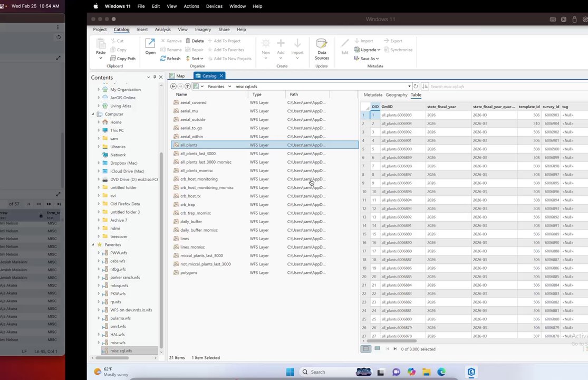The width and height of the screenshot is (588, 380).
Task: Switch to the Insert ribbon tab
Action: click(x=142, y=29)
